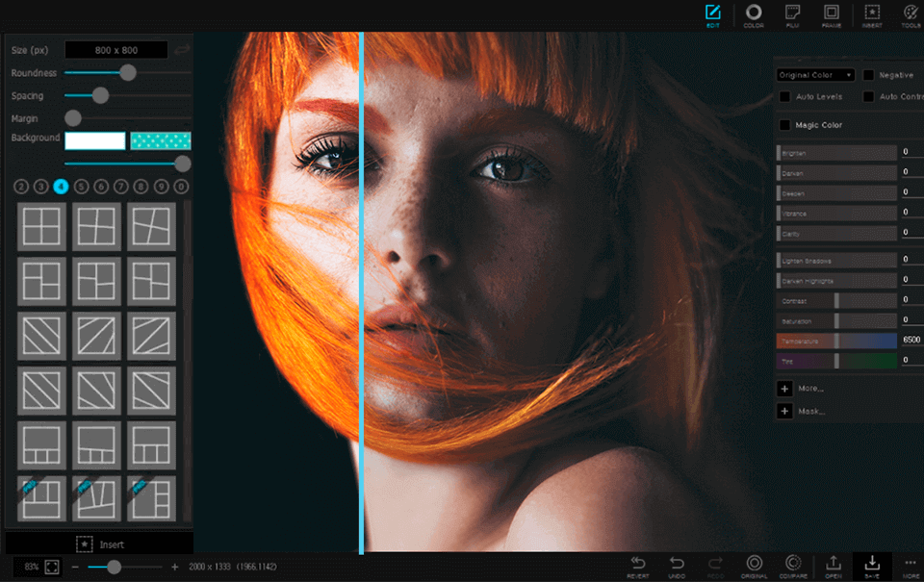Click the Contrast slider

836,301
